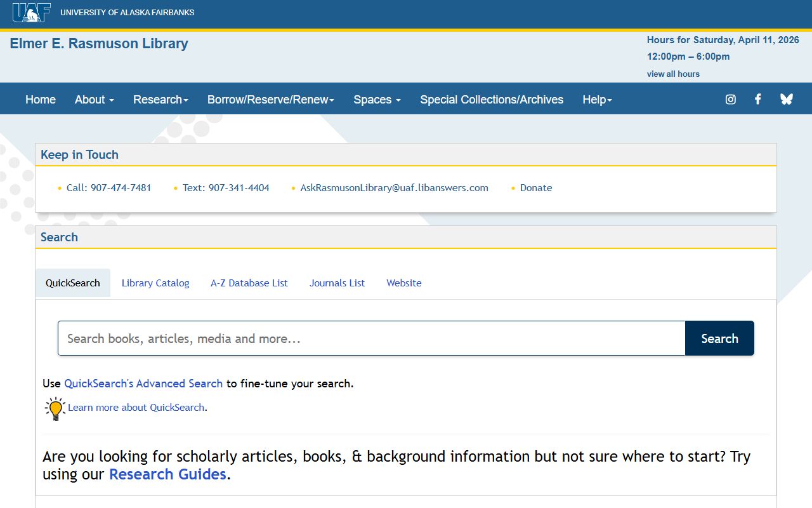
Task: Open the library's Instagram page icon
Action: coord(731,99)
